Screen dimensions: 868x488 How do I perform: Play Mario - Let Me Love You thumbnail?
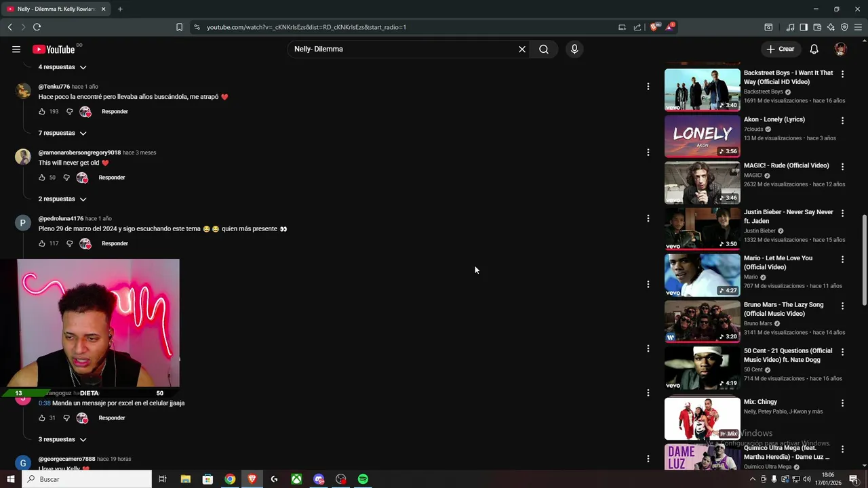pos(703,275)
